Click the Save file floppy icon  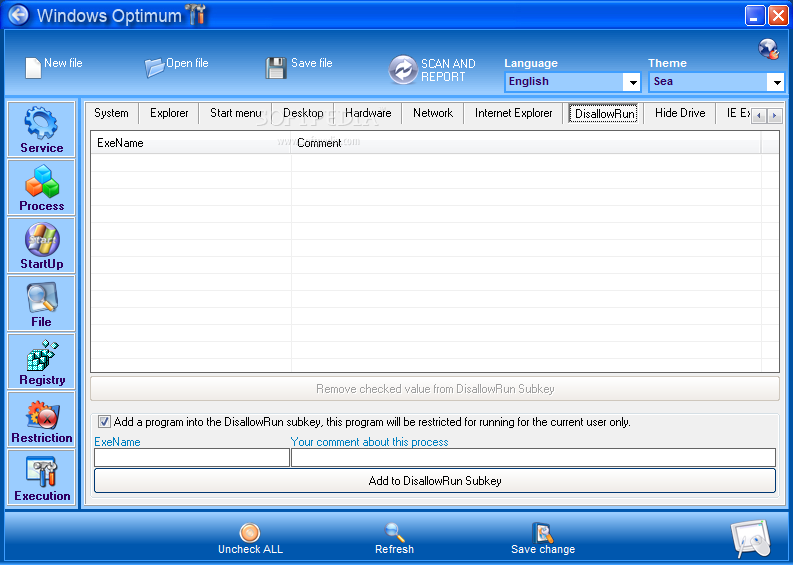click(x=276, y=68)
